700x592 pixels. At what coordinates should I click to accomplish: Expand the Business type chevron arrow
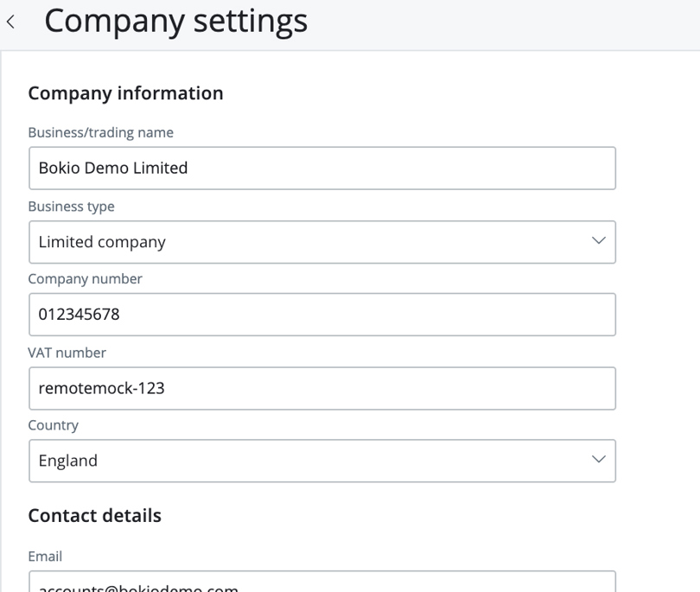pos(600,242)
